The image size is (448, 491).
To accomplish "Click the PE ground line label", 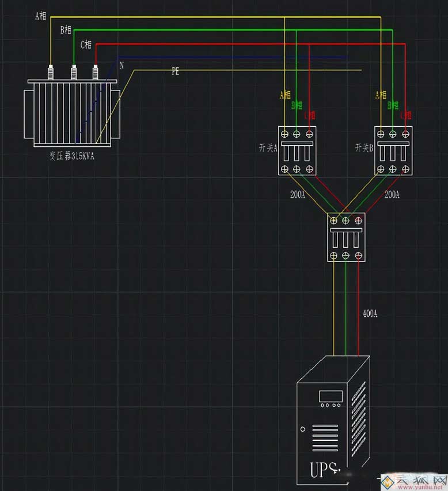I will [176, 71].
